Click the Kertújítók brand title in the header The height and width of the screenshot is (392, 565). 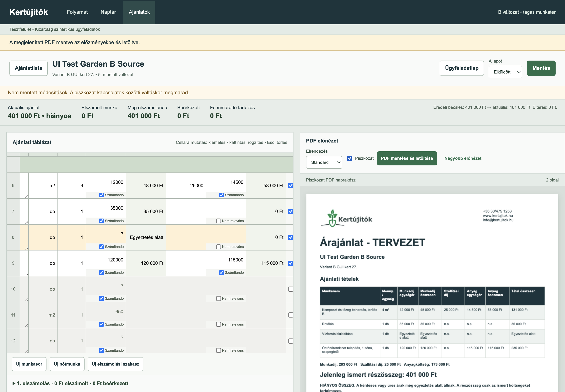tap(28, 12)
